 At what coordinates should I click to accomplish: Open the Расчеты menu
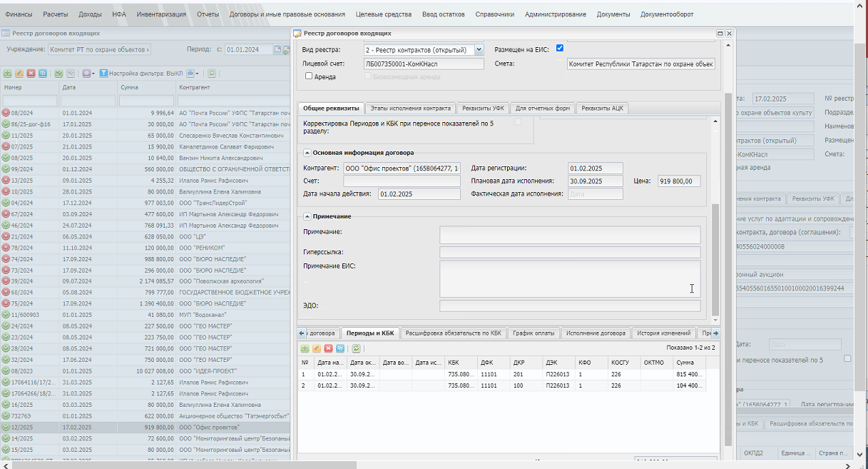click(x=56, y=14)
